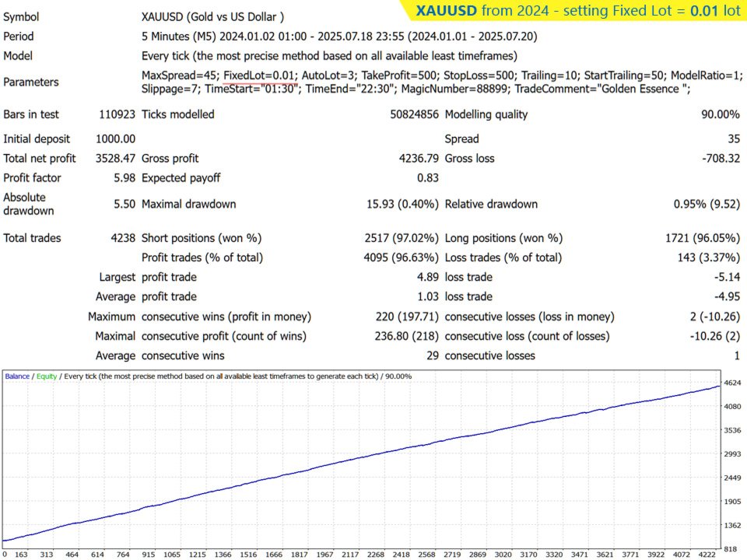Click the Modelling quality value 90.00%
This screenshot has width=747, height=560.
(x=721, y=114)
